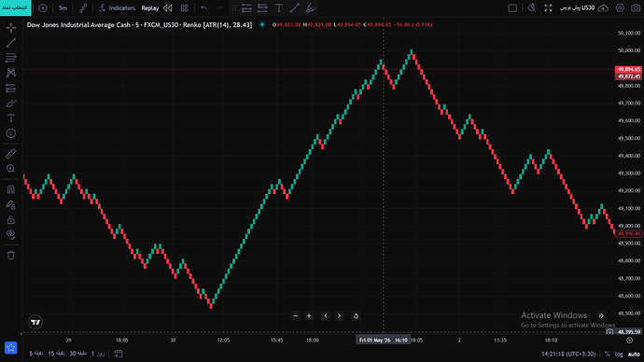Viewport: 644px width, 362px height.
Task: Click the red 49,894.65 price label
Action: tap(628, 69)
